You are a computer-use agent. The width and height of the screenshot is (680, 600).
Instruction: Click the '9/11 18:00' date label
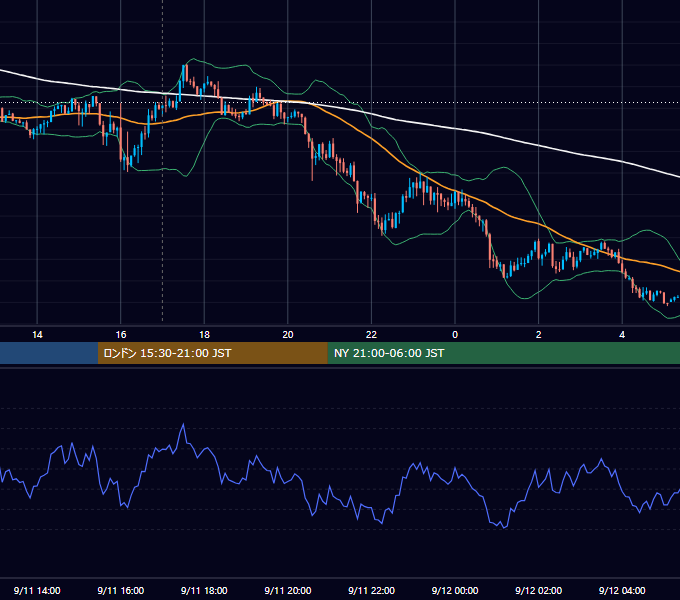click(204, 590)
